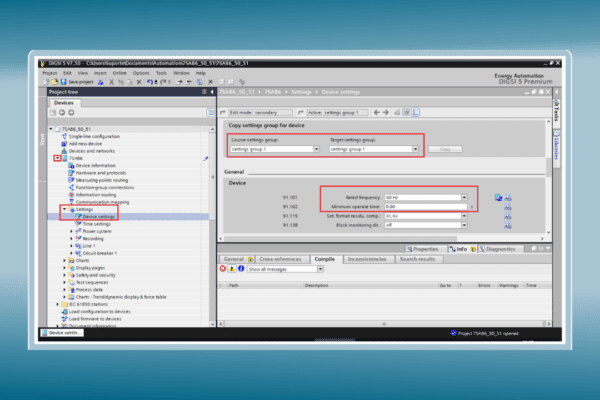Viewport: 600px width, 400px height.
Task: Click the blue information filter icon
Action: pos(240,269)
